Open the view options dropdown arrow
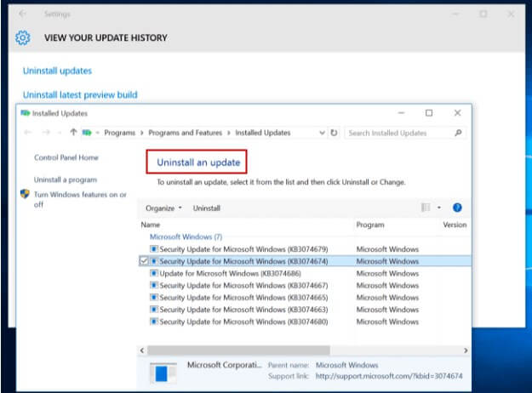532x393 pixels. pos(439,208)
